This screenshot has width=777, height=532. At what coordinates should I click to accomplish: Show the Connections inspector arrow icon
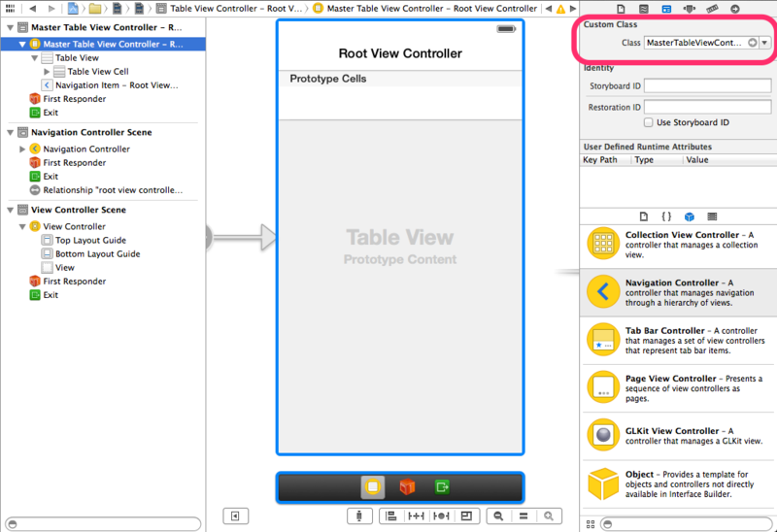tap(735, 9)
